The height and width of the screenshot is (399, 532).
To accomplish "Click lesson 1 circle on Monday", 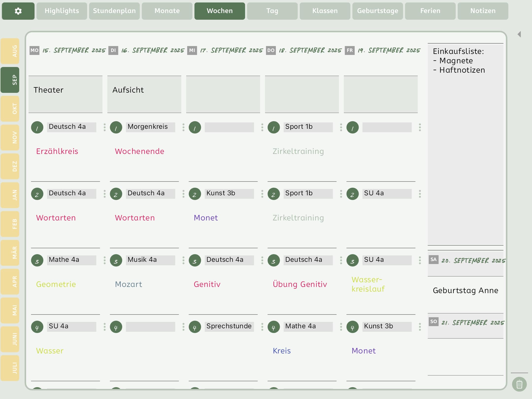I will (x=37, y=128).
